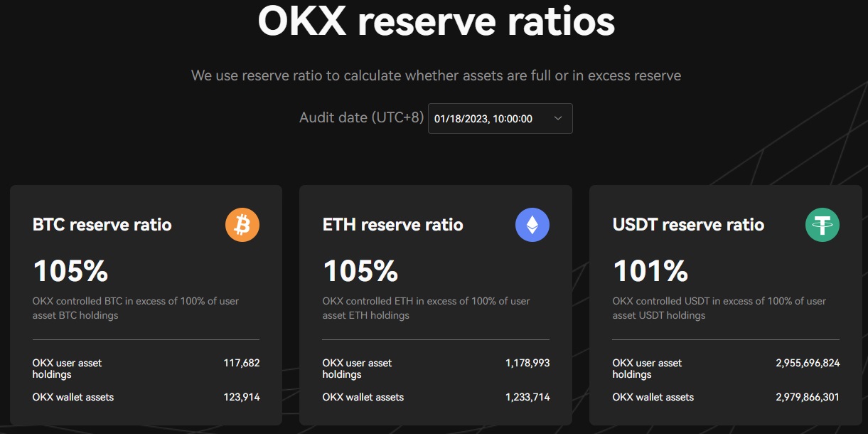Click the USDT reserve ratio heading
The image size is (868, 434).
pos(688,225)
